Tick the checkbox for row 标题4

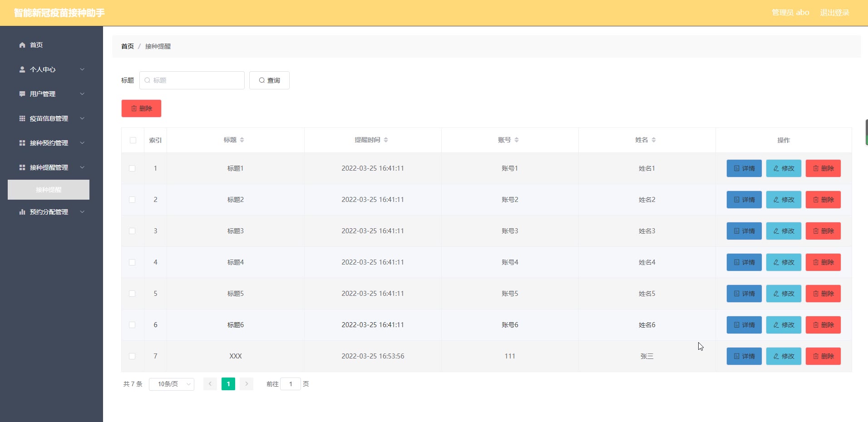(132, 262)
